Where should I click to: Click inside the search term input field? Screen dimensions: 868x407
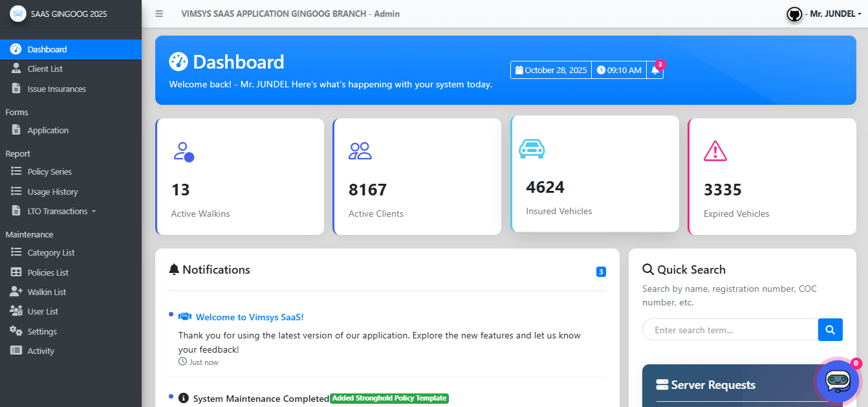(730, 329)
